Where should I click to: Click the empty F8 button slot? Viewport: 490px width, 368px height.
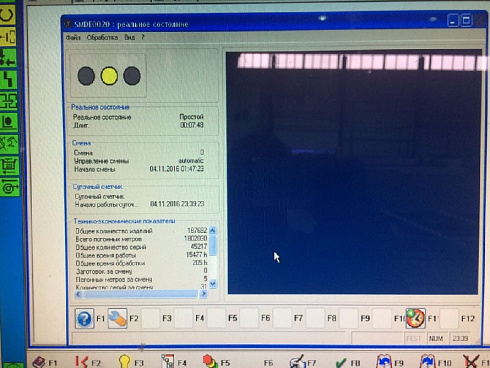click(315, 319)
